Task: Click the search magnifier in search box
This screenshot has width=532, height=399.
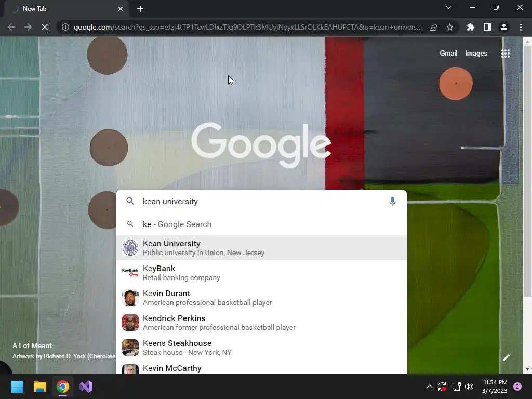Action: click(130, 201)
